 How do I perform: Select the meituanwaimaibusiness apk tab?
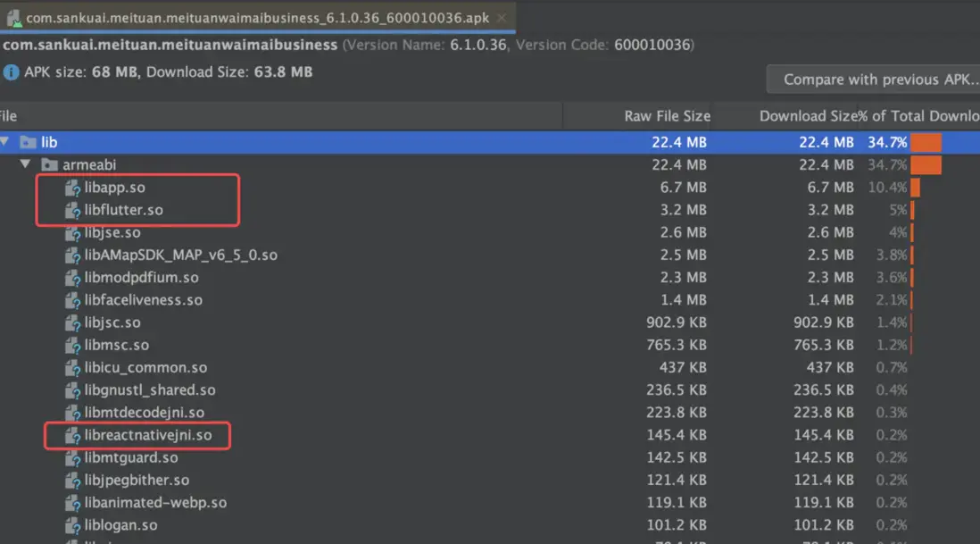click(x=257, y=18)
